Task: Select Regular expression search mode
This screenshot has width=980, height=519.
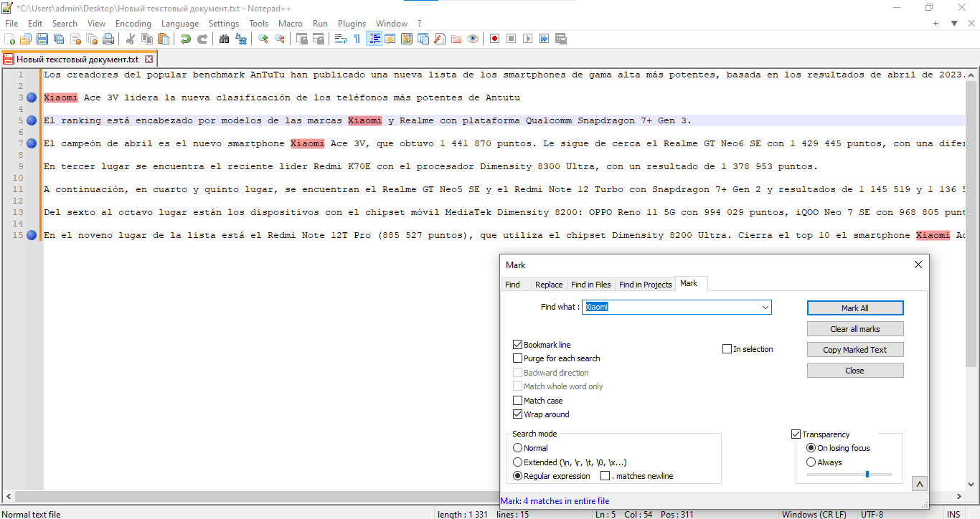Action: (x=518, y=476)
